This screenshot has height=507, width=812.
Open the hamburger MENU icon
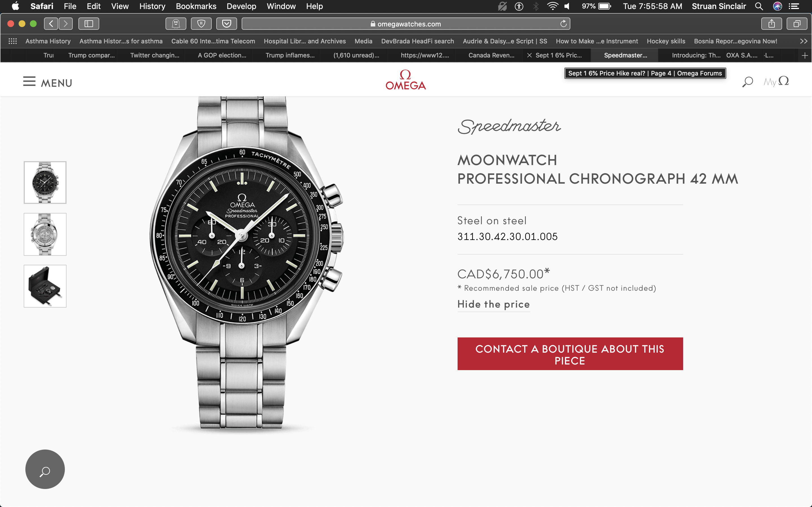[29, 81]
